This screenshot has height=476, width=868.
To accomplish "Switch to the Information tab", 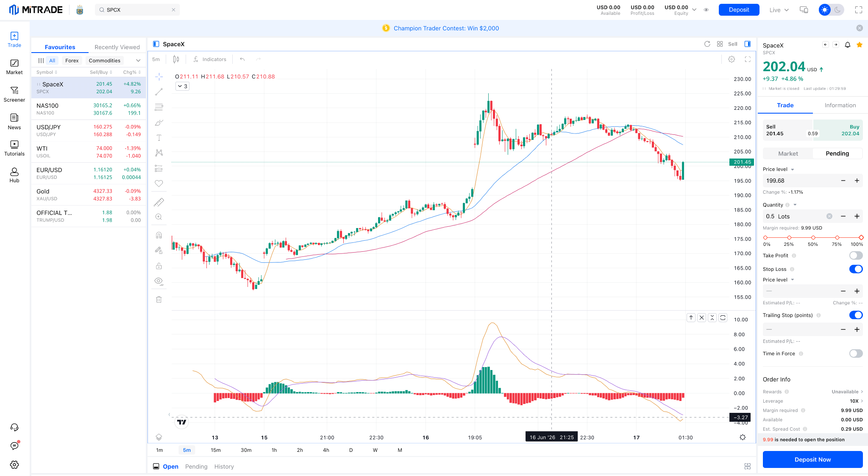I will (x=840, y=105).
